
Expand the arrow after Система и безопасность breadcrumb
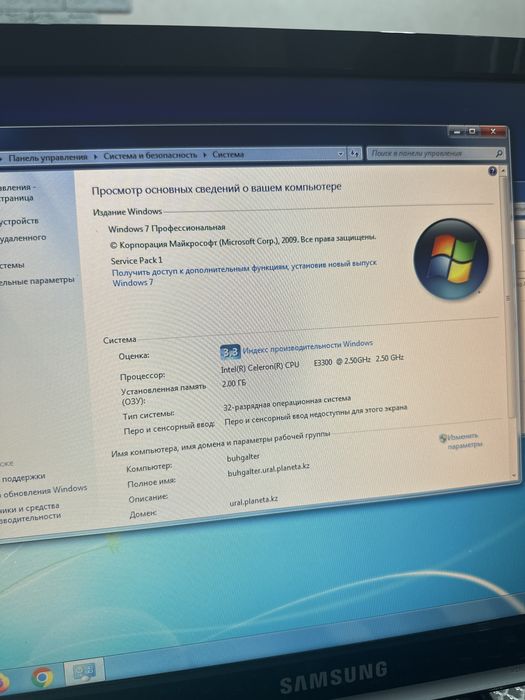coord(204,155)
